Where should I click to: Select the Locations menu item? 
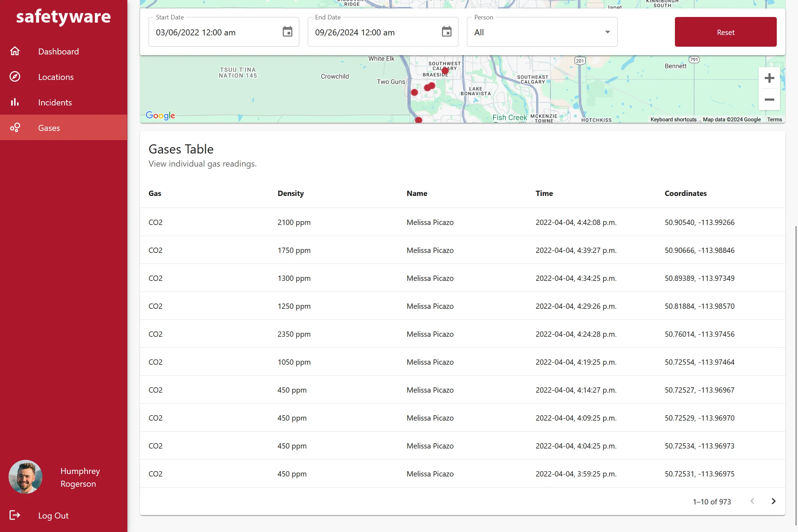click(64, 77)
